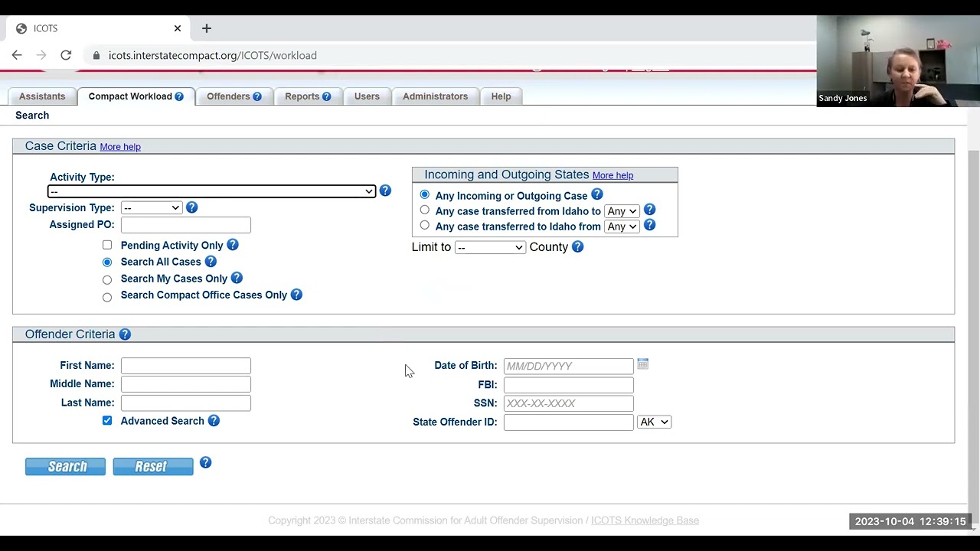The image size is (980, 551).
Task: Click the browser address bar URL
Action: click(x=212, y=55)
